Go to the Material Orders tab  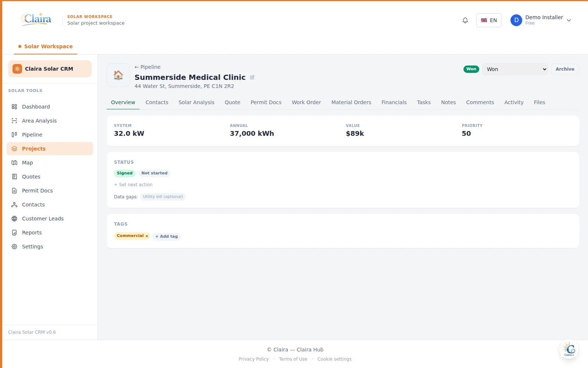[351, 102]
